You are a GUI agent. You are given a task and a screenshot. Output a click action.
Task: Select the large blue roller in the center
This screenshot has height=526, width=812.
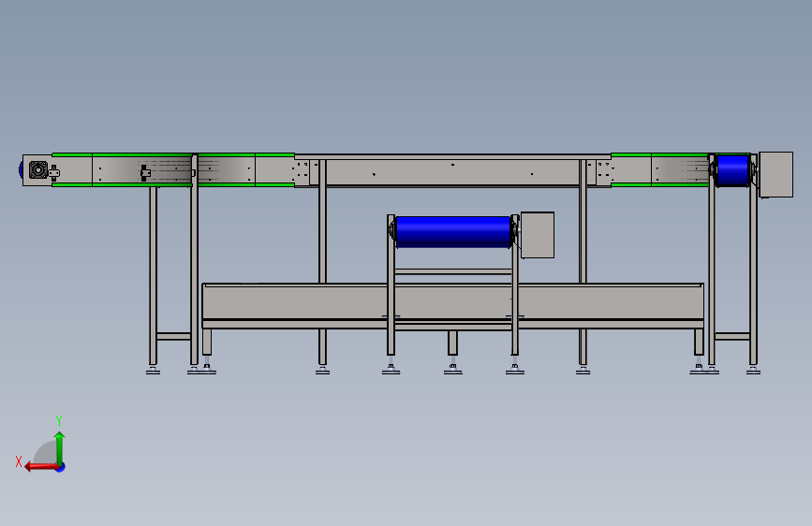[x=453, y=231]
